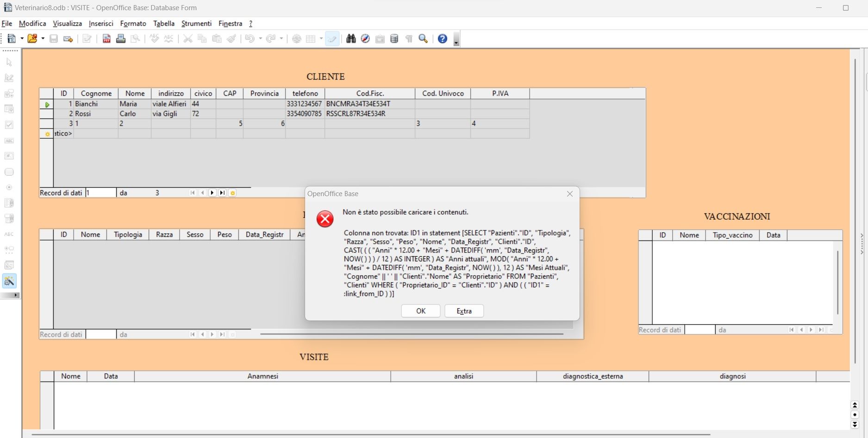The height and width of the screenshot is (438, 868).
Task: Select the Check Box form control tool
Action: (x=9, y=125)
